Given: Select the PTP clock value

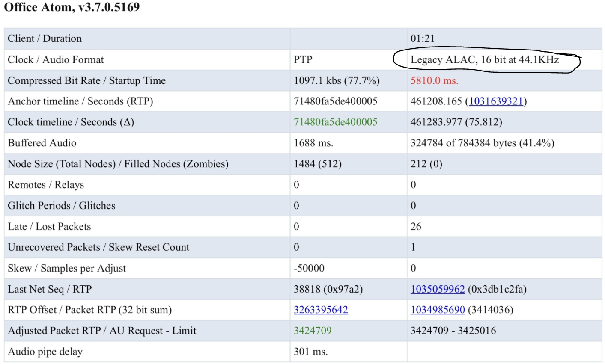Looking at the screenshot, I should 303,60.
